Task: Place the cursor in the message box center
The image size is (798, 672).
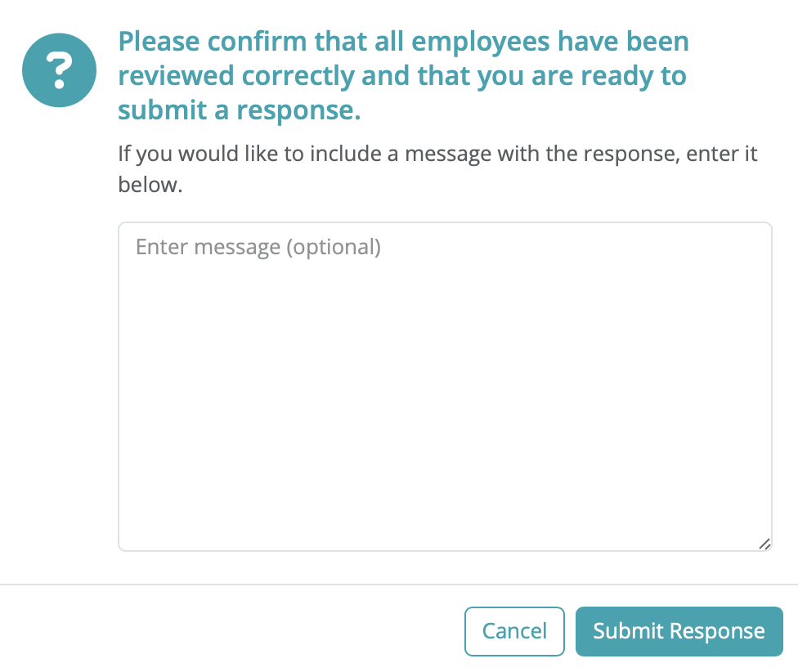Action: (x=445, y=387)
